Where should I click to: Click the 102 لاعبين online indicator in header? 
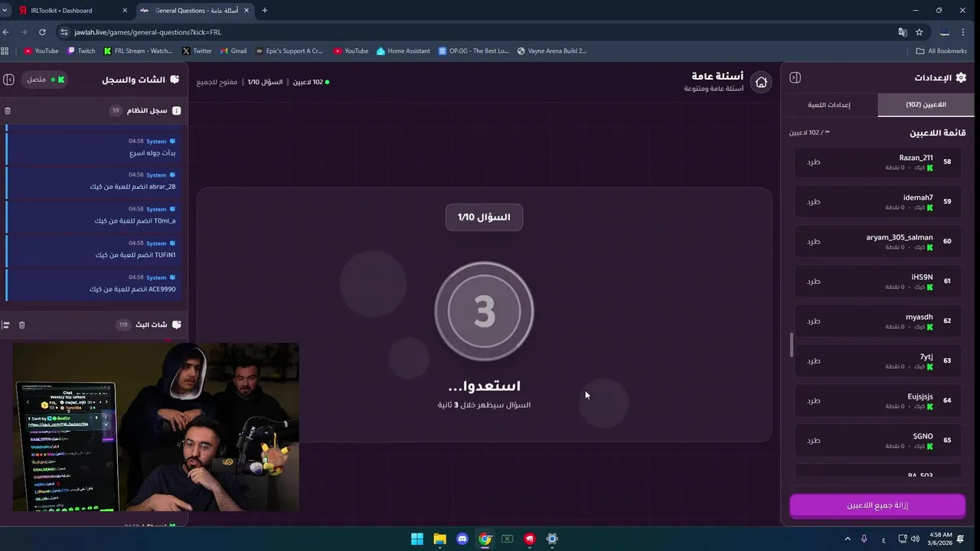(311, 82)
